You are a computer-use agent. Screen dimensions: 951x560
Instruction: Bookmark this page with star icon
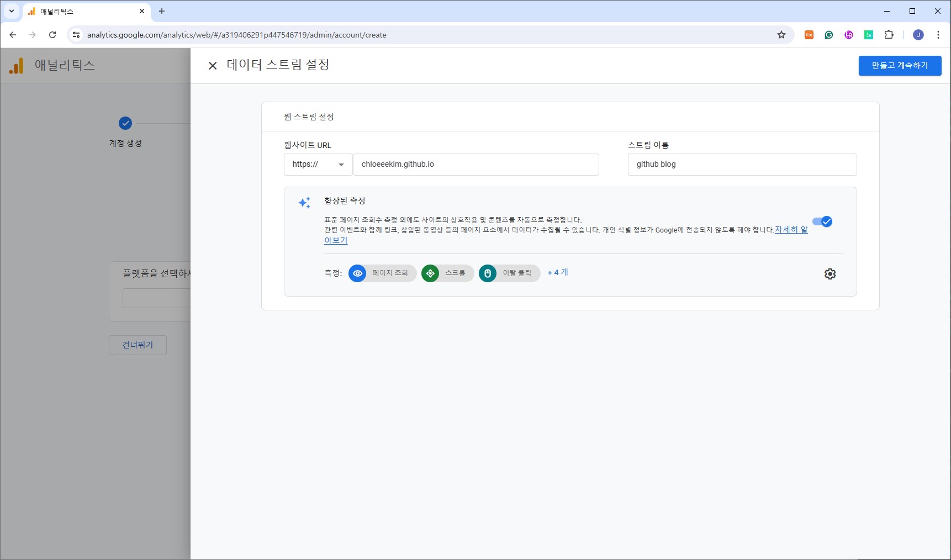pos(781,35)
